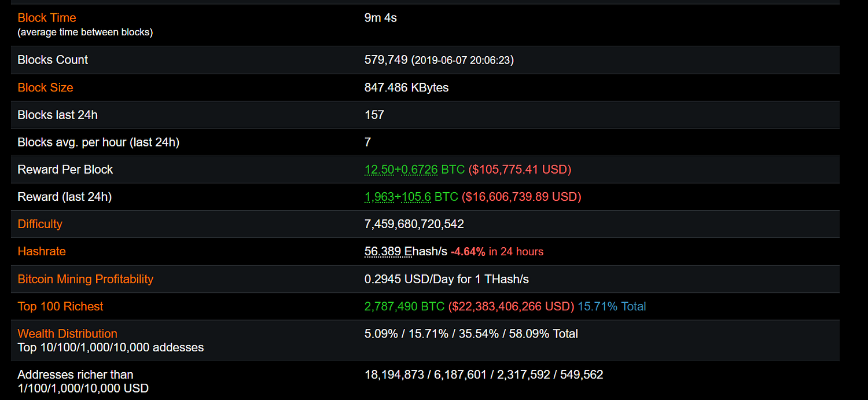Open the Top 100 Richest link
Image resolution: width=868 pixels, height=400 pixels.
(x=61, y=306)
